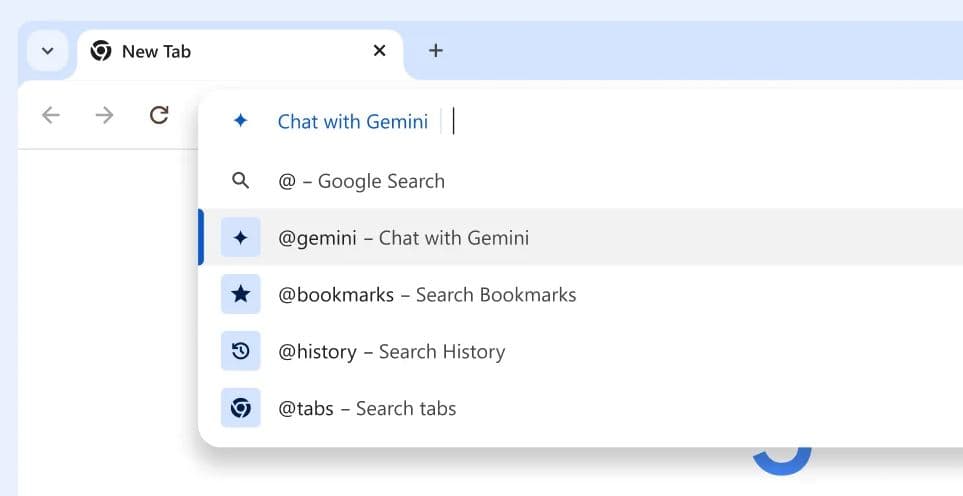
Task: Click the sparkle icon beside @gemini
Action: (240, 238)
